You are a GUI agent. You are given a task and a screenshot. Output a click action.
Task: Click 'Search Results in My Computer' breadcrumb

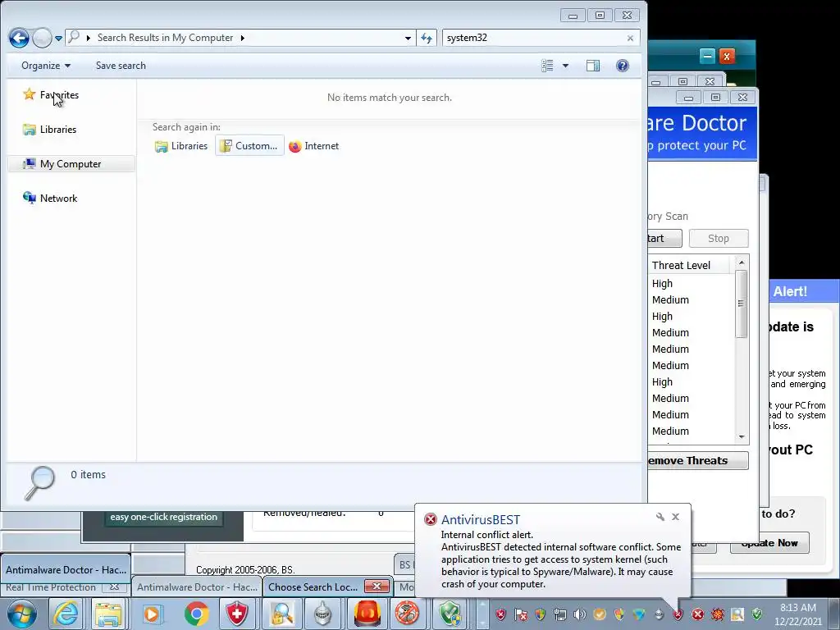[165, 38]
